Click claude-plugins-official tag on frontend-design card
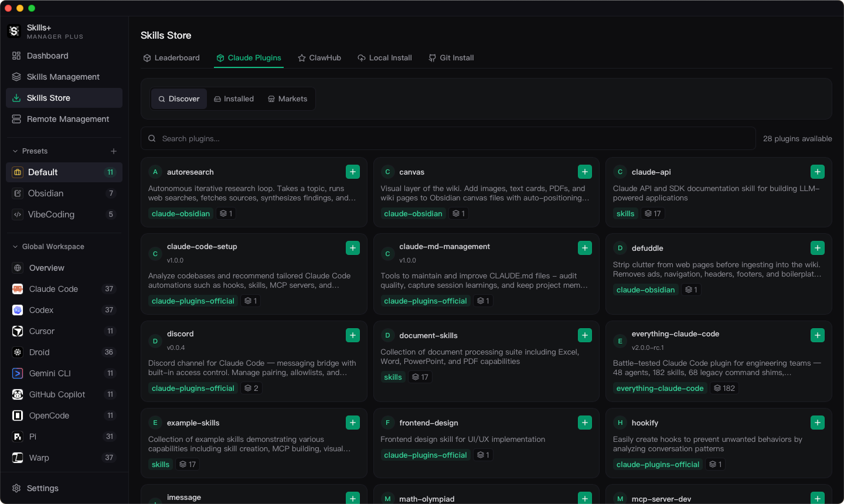Viewport: 844px width, 504px height. pos(426,455)
